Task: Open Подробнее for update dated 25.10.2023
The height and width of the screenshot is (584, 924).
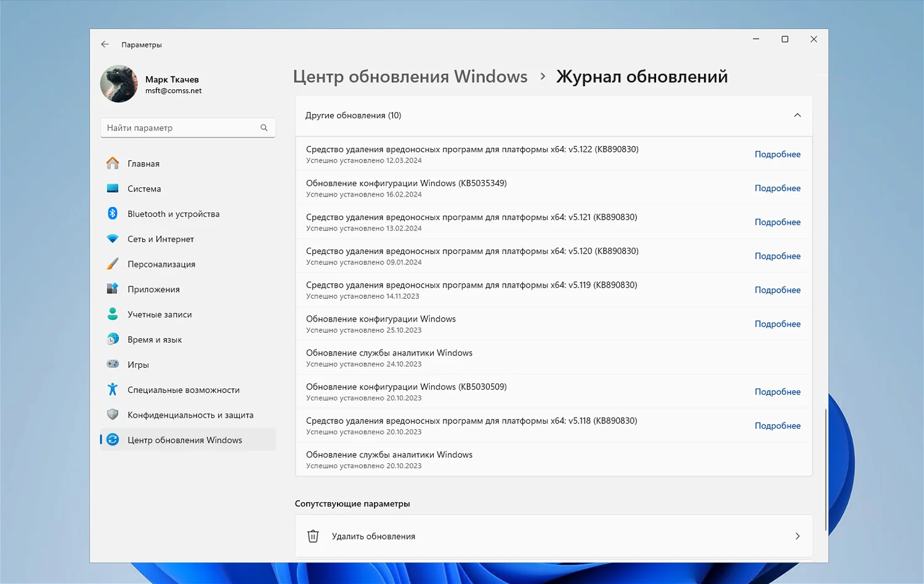Action: point(777,323)
